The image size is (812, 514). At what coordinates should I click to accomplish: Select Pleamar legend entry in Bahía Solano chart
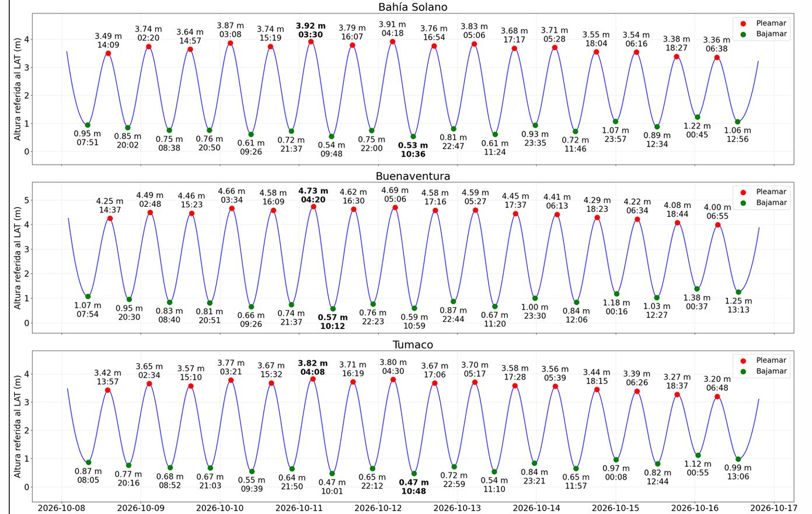click(764, 23)
